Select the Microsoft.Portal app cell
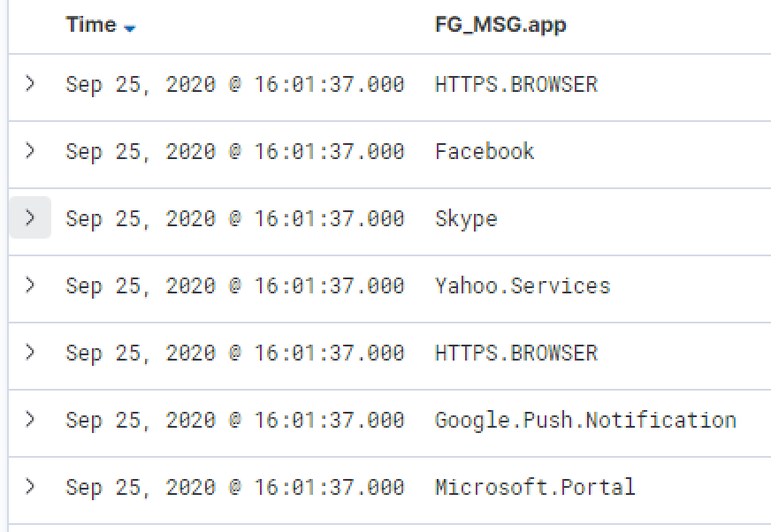Viewport: 771px width, 532px height. tap(535, 487)
